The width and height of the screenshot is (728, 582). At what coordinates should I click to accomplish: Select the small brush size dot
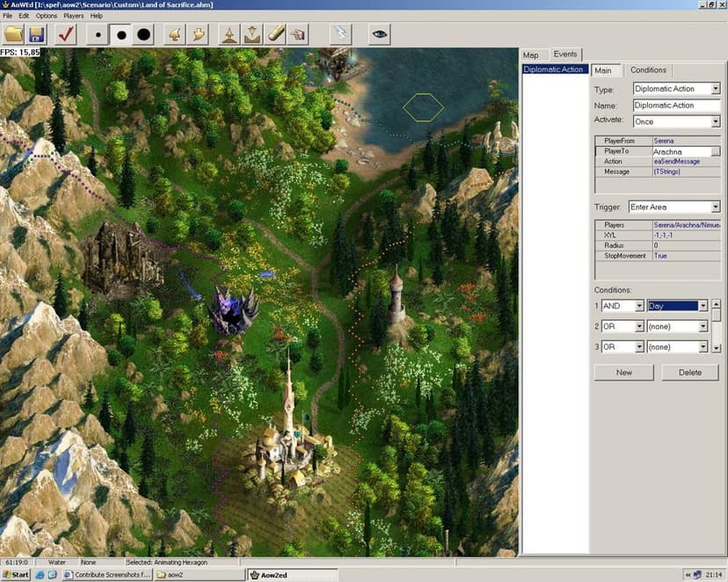coord(98,34)
